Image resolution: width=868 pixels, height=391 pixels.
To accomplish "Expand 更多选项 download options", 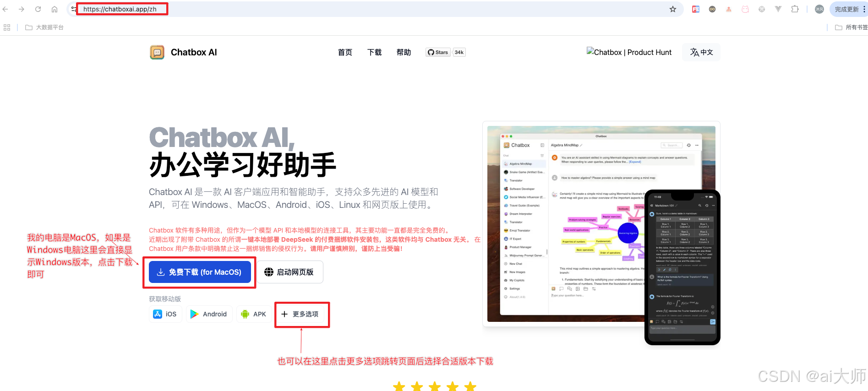I will pyautogui.click(x=300, y=314).
